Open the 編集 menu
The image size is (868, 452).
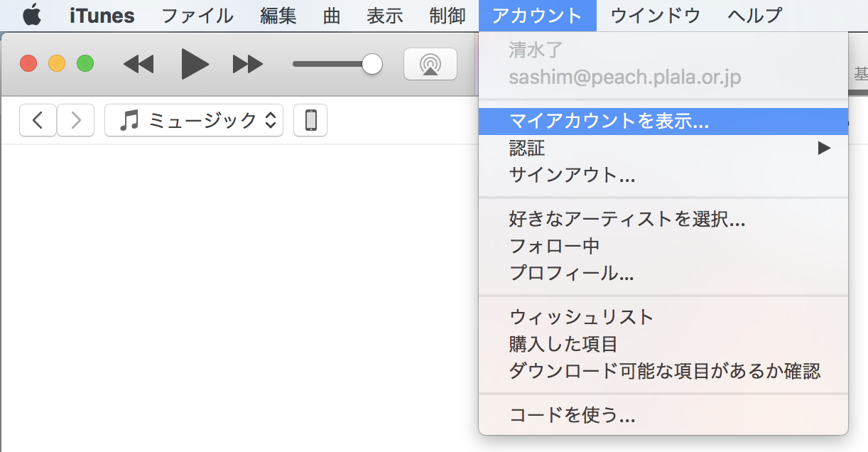coord(278,16)
